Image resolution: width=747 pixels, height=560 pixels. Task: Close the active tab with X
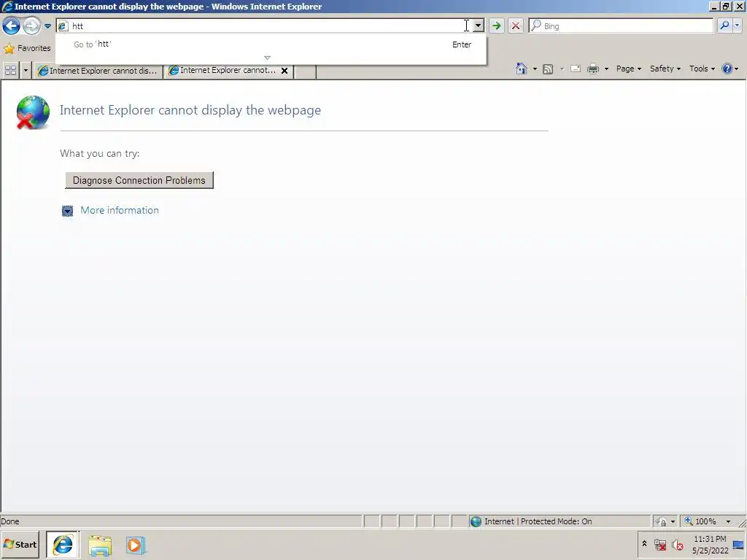[285, 71]
